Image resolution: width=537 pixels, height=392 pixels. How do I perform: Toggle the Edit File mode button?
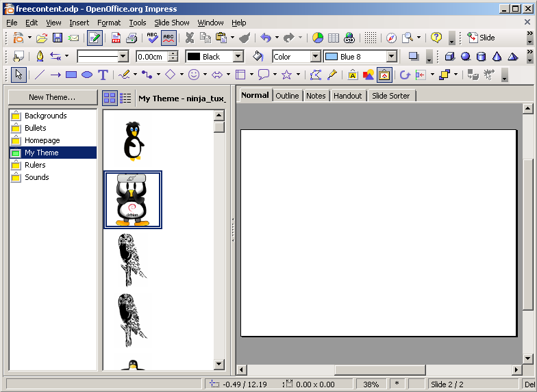[x=95, y=38]
